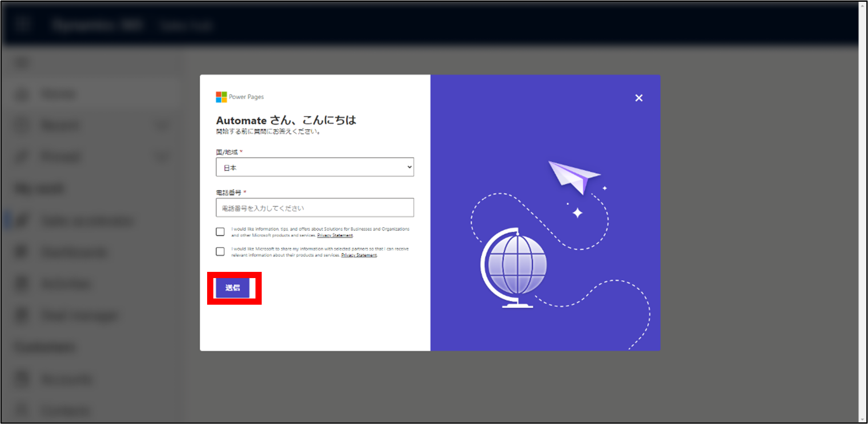This screenshot has height=424, width=868.
Task: Click the Microsoft logo beside Power Pages
Action: point(221,97)
